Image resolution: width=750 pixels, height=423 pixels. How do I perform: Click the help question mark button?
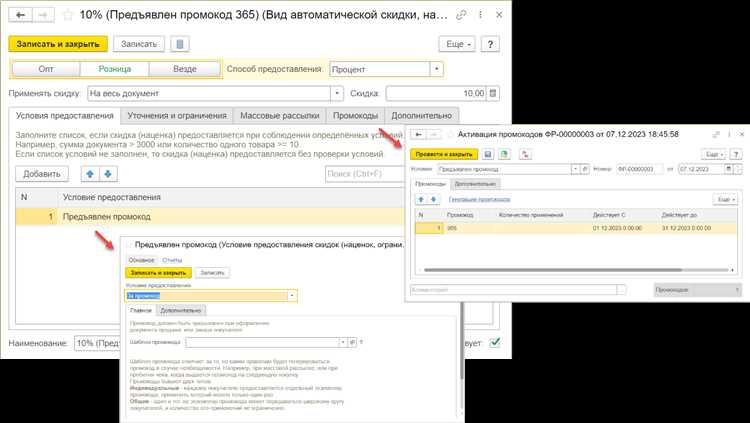tap(490, 44)
